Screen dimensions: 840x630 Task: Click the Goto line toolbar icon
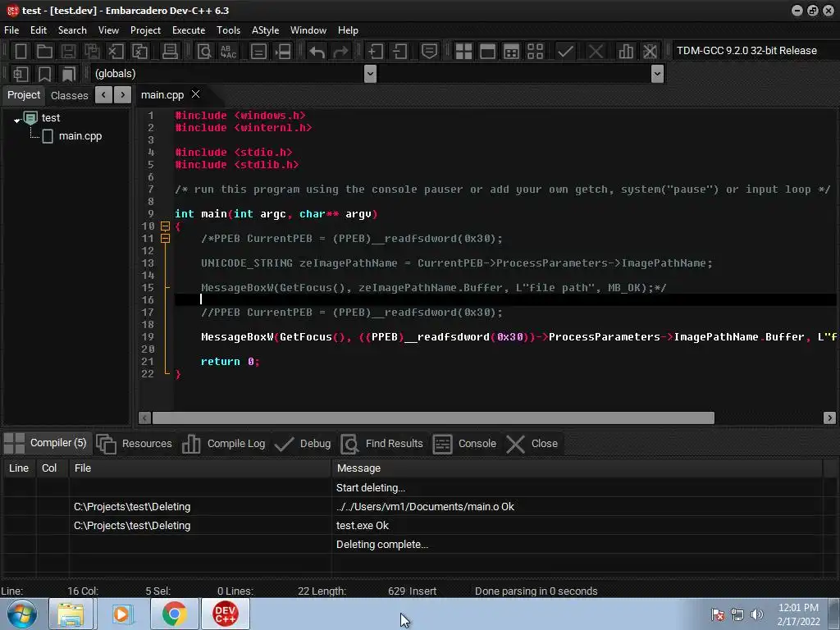click(282, 52)
